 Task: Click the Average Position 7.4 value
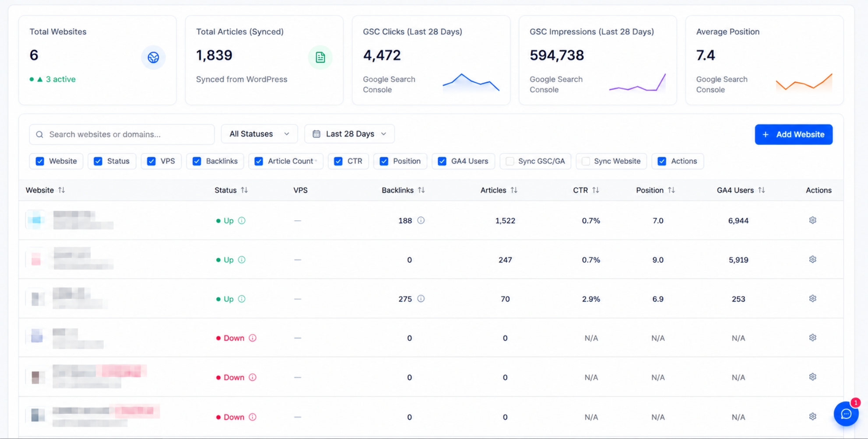(x=705, y=56)
